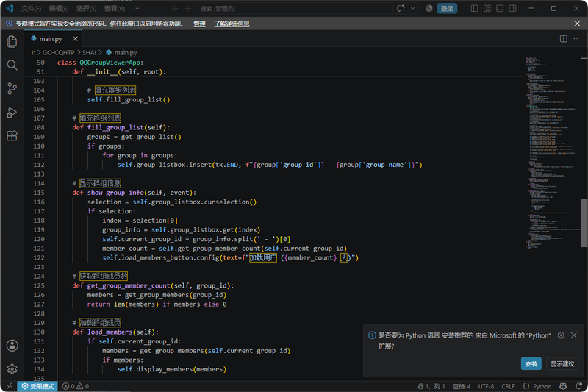Click the 行 1, 列 1 cursor position
The width and height of the screenshot is (588, 392).
(431, 386)
